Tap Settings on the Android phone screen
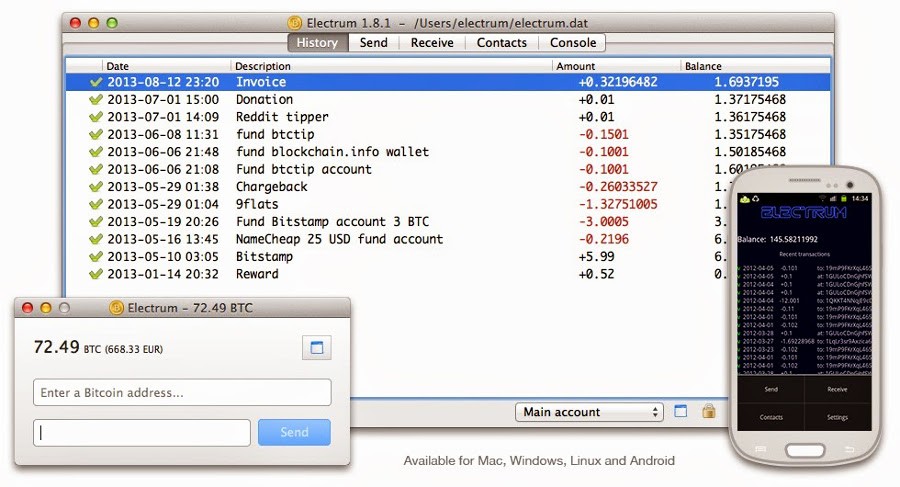This screenshot has width=900, height=487. click(837, 417)
